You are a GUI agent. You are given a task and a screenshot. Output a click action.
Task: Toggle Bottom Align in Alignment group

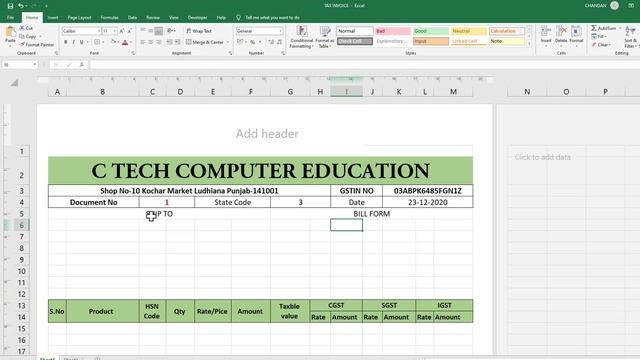(x=159, y=31)
